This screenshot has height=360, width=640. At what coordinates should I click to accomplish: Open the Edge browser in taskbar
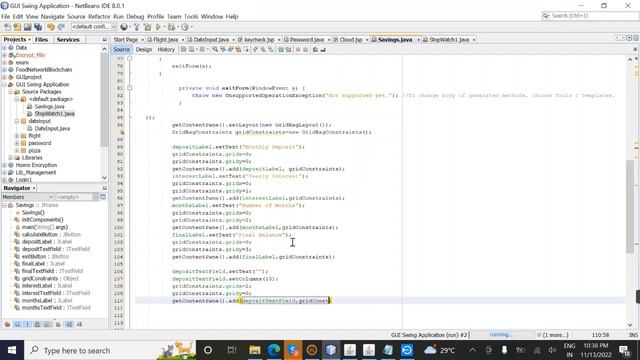pyautogui.click(x=274, y=350)
